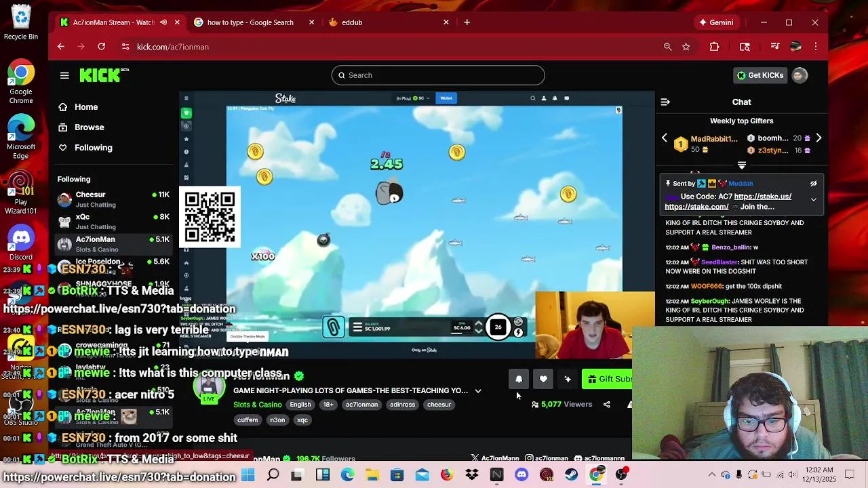Screen dimensions: 868x488
Task: Open Chrome extensions puzzle icon
Action: point(714,47)
